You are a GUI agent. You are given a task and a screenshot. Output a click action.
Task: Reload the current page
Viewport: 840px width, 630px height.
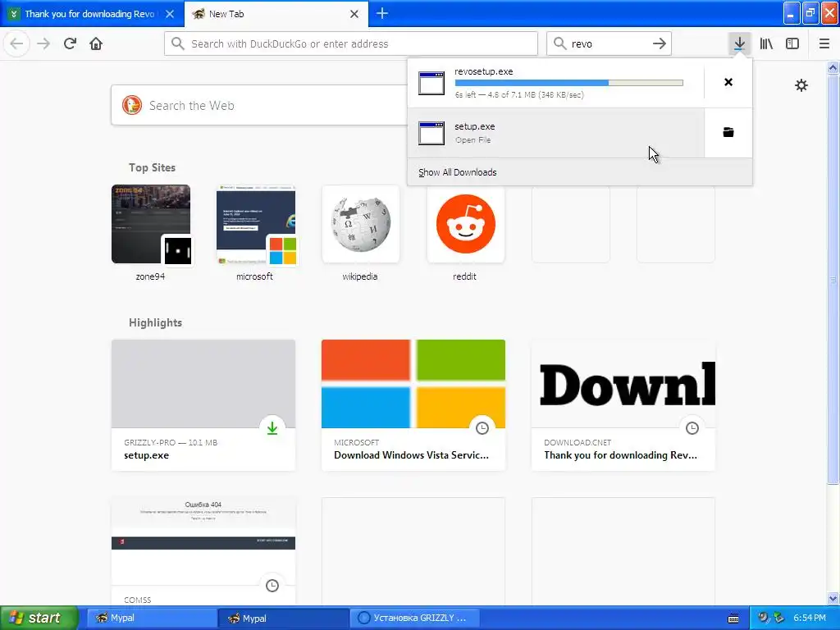70,43
